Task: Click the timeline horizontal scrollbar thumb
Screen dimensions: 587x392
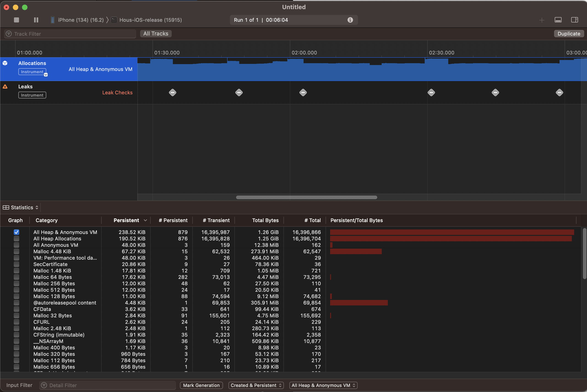Action: tap(306, 197)
